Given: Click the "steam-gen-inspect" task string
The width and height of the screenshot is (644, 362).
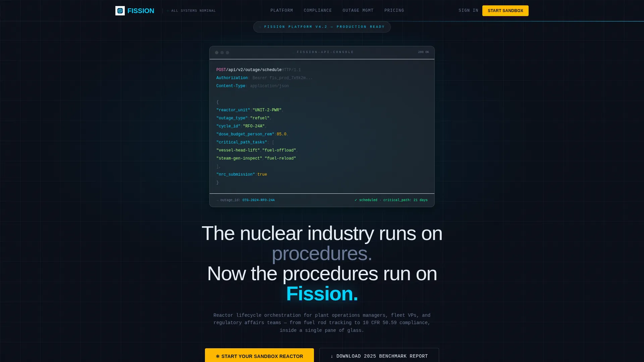Looking at the screenshot, I should click(239, 159).
